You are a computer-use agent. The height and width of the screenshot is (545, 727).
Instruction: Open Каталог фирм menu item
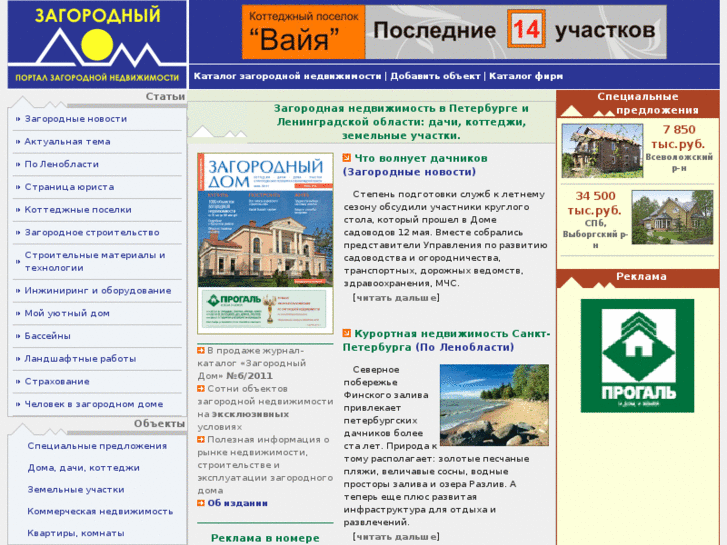pos(526,76)
